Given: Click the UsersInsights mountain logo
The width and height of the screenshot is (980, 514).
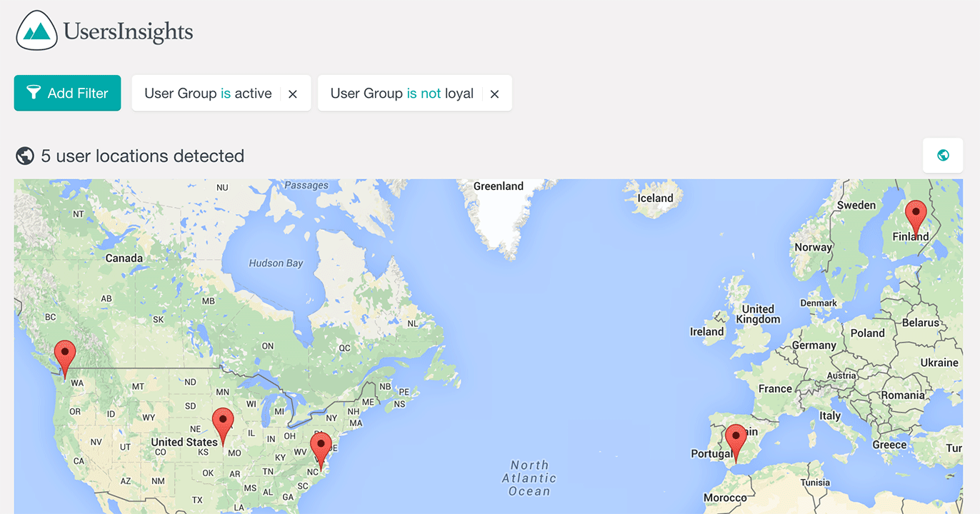Looking at the screenshot, I should coord(36,31).
